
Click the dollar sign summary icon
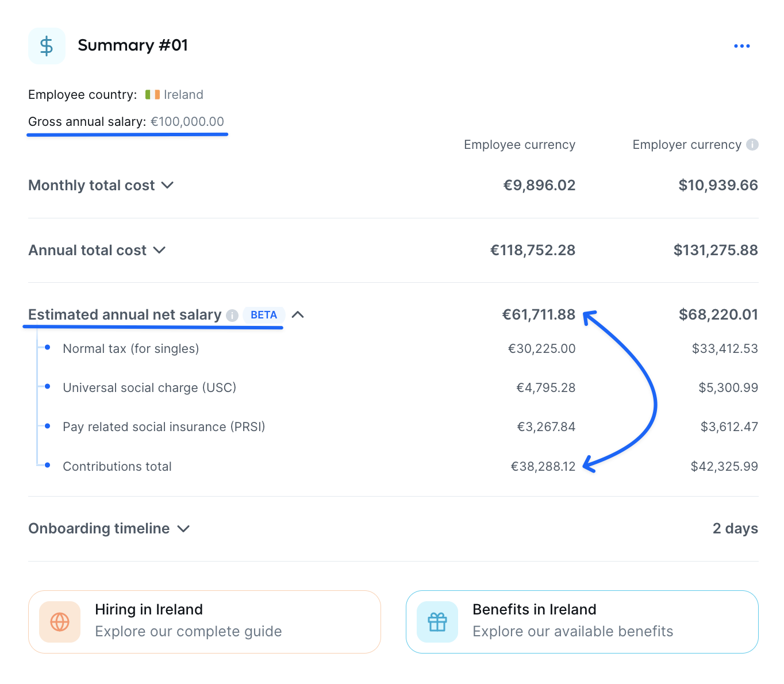click(x=47, y=46)
